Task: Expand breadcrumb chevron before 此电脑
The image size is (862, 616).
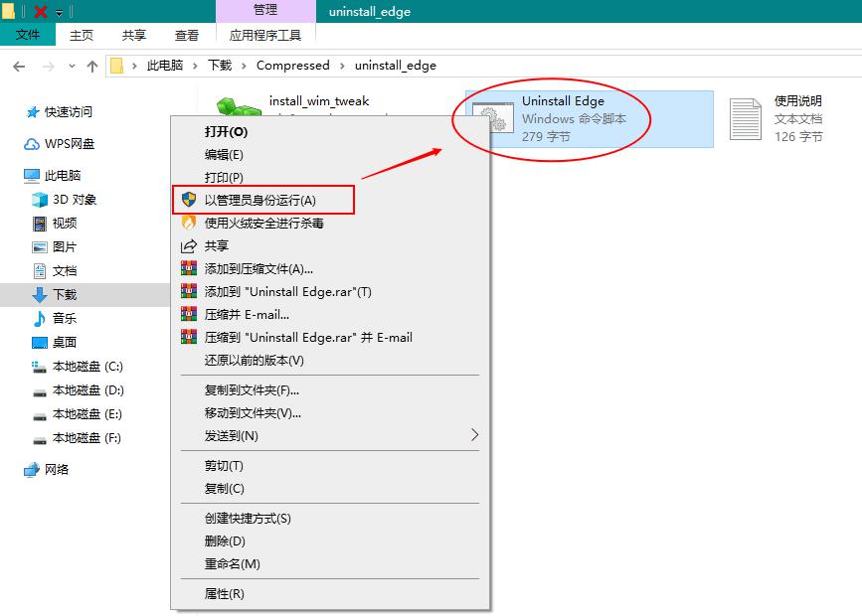Action: (134, 66)
